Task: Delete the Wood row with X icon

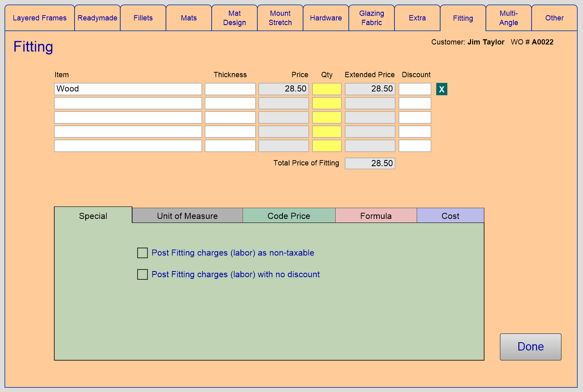Action: pyautogui.click(x=441, y=89)
